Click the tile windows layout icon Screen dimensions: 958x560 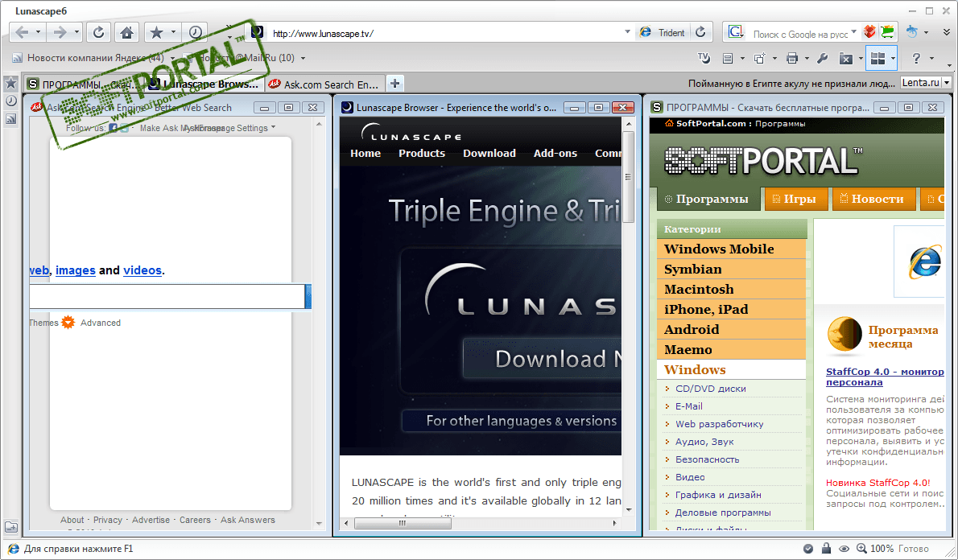877,59
